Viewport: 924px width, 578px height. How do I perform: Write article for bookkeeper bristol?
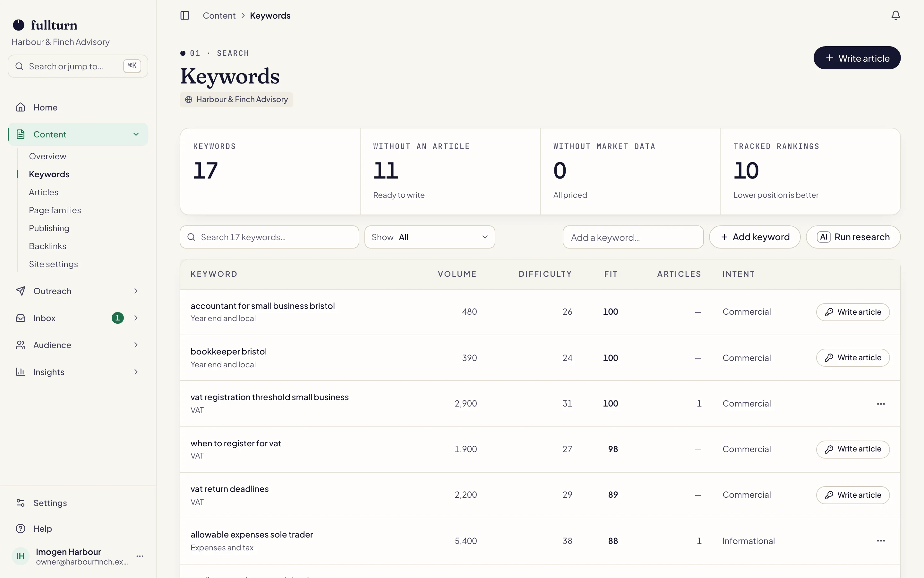coord(852,358)
